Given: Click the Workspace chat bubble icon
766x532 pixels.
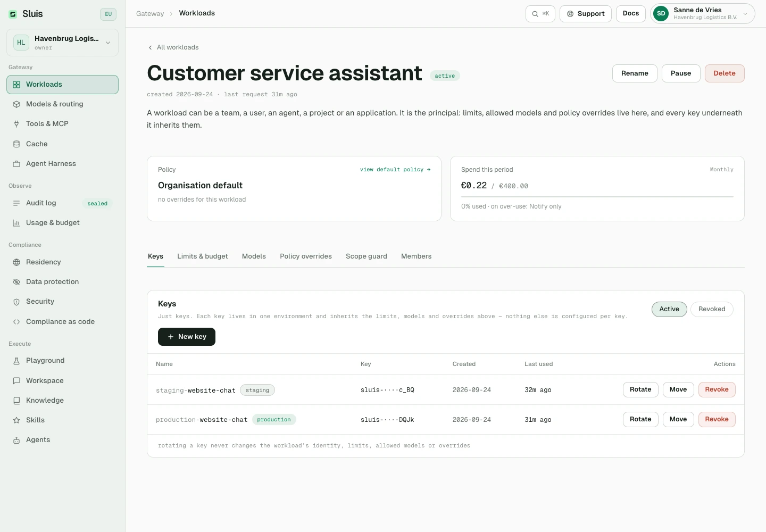Looking at the screenshot, I should click(16, 381).
